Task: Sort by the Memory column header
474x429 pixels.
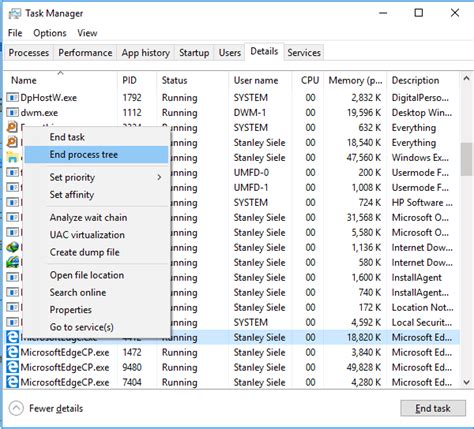Action: [355, 80]
